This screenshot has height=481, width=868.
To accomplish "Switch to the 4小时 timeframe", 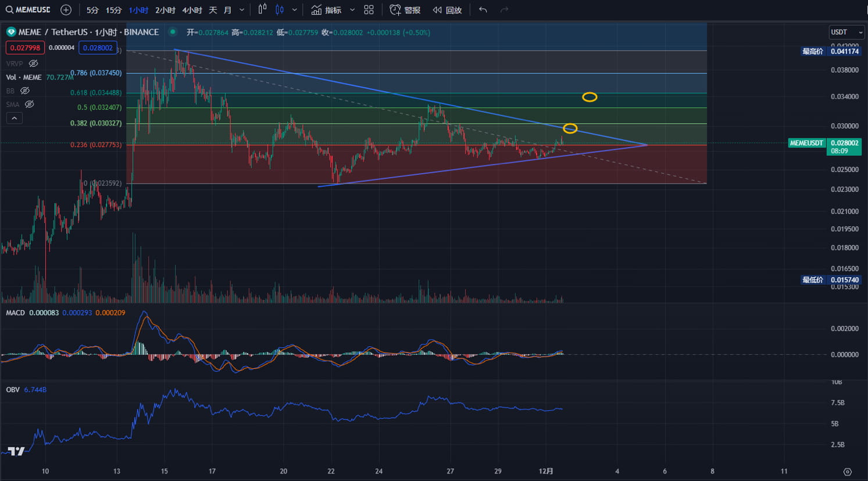I will 192,10.
